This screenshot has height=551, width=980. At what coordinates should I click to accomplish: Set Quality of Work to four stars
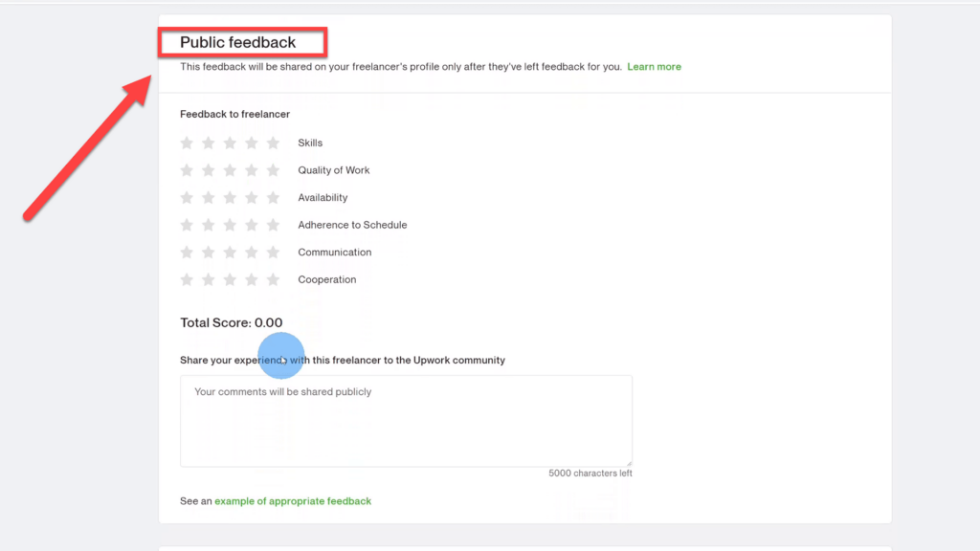pos(252,170)
